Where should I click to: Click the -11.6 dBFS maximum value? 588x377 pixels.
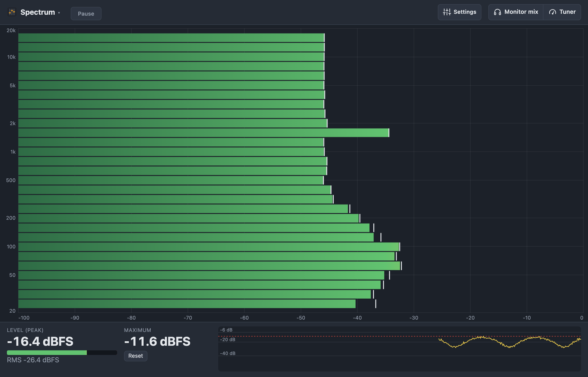coord(157,342)
